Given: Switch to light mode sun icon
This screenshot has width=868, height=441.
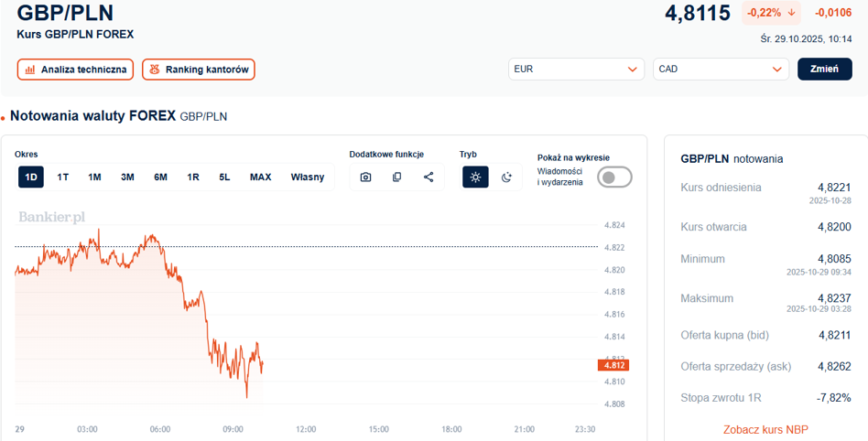Looking at the screenshot, I should [475, 177].
